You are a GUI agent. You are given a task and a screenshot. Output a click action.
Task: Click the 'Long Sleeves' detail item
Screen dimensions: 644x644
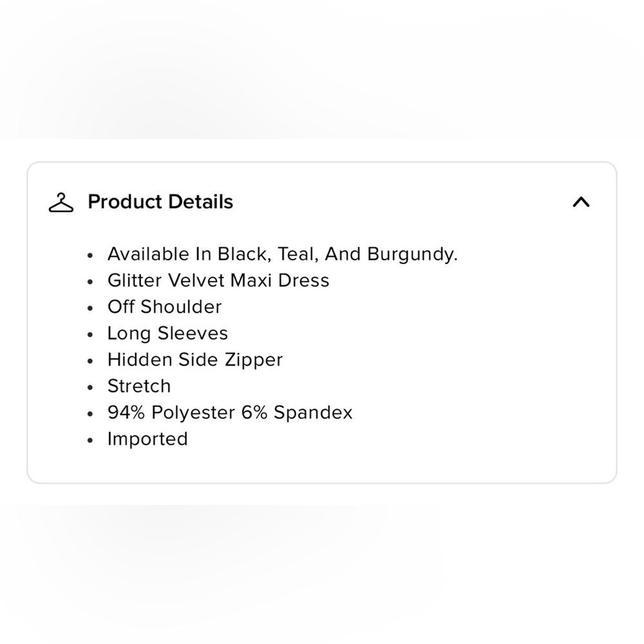click(167, 334)
